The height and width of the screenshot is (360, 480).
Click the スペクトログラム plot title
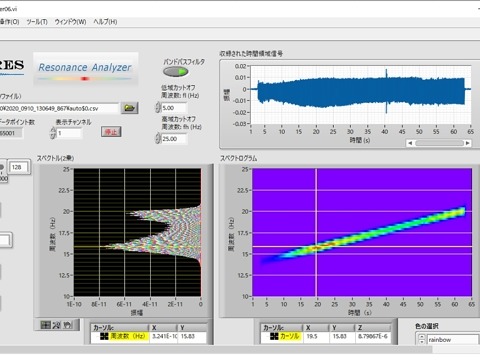coord(238,158)
